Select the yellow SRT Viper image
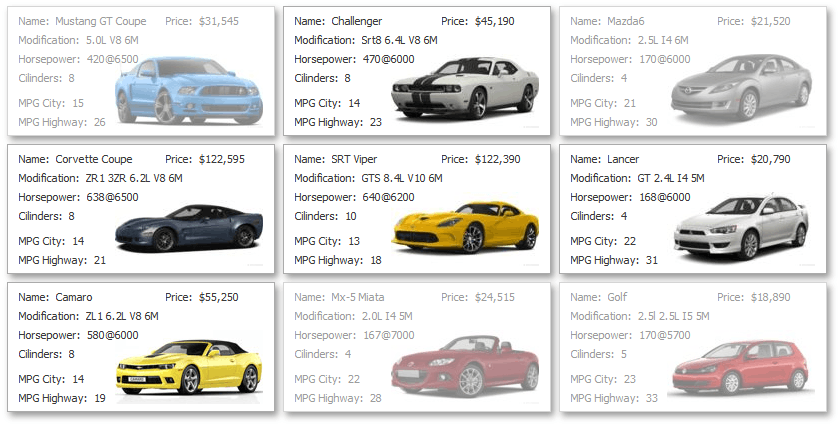This screenshot has height=426, width=840. pos(465,227)
